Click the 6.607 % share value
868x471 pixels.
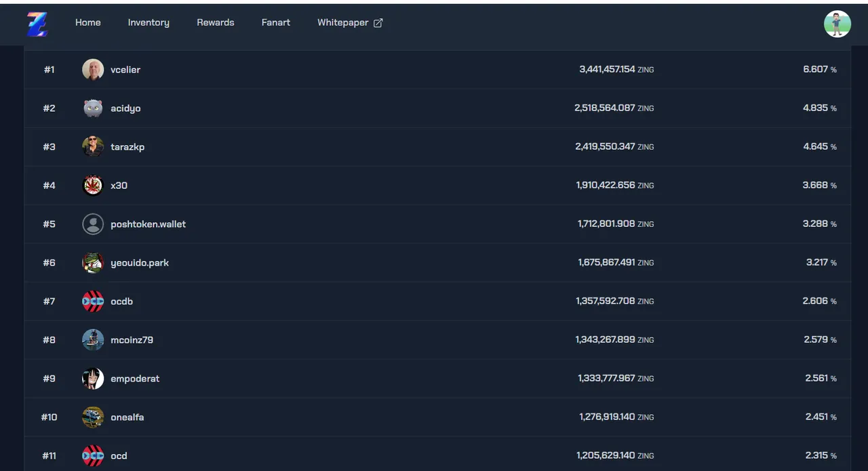pyautogui.click(x=820, y=69)
